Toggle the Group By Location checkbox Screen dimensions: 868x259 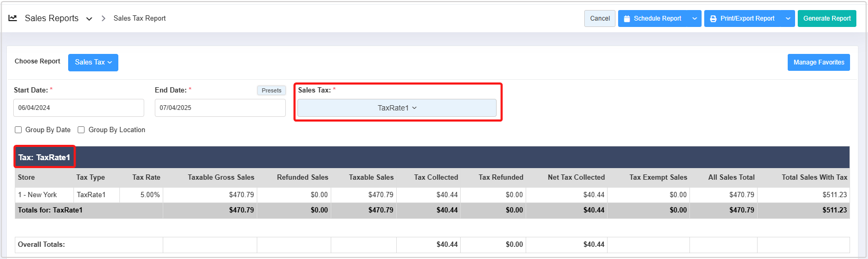coord(81,130)
